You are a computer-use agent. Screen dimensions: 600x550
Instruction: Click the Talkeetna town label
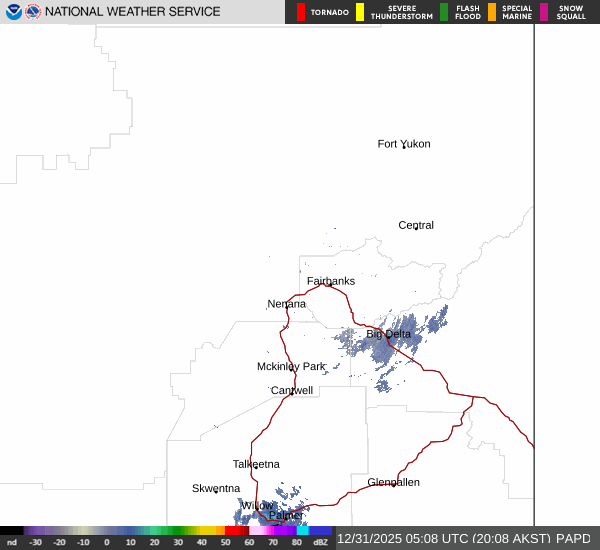point(256,464)
